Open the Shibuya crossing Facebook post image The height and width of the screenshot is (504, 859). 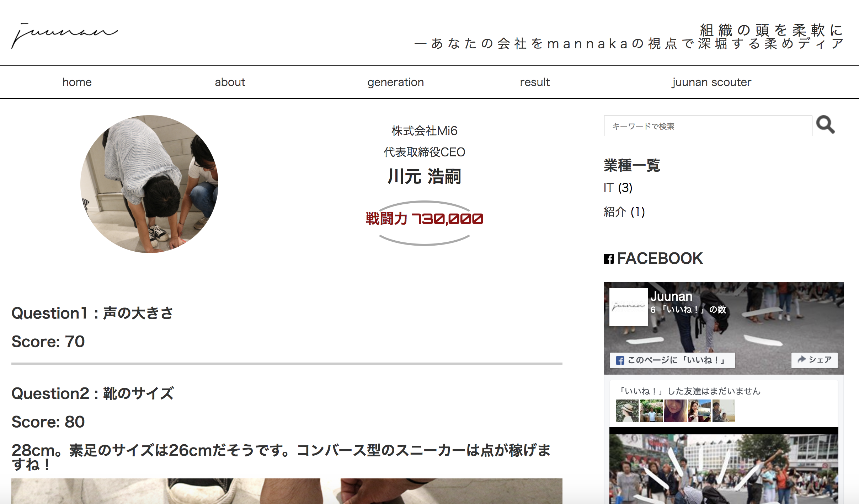click(x=724, y=468)
